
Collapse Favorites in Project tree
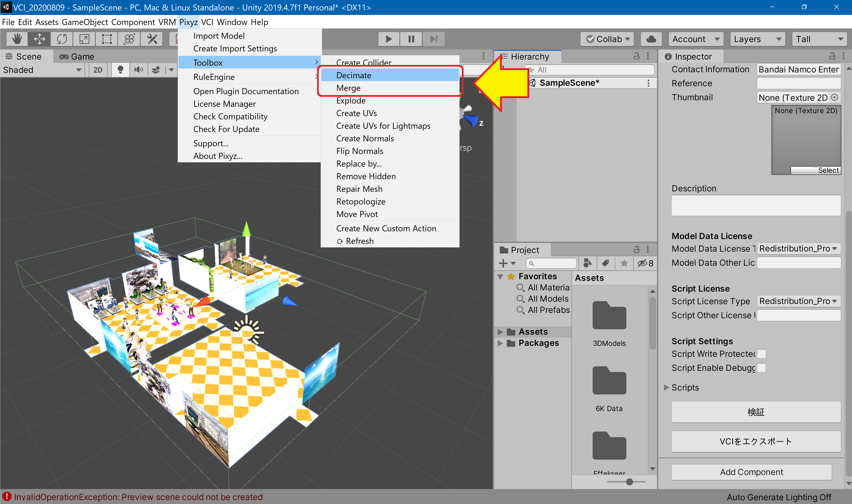[500, 276]
